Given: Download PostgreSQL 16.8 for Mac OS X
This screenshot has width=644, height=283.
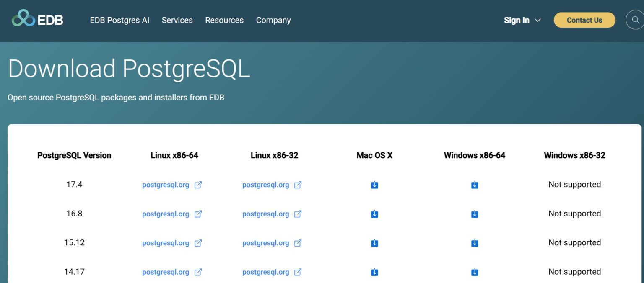Looking at the screenshot, I should (374, 214).
